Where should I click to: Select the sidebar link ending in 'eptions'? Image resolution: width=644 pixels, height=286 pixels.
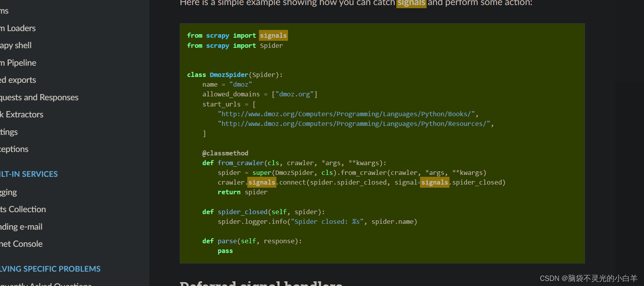[14, 149]
